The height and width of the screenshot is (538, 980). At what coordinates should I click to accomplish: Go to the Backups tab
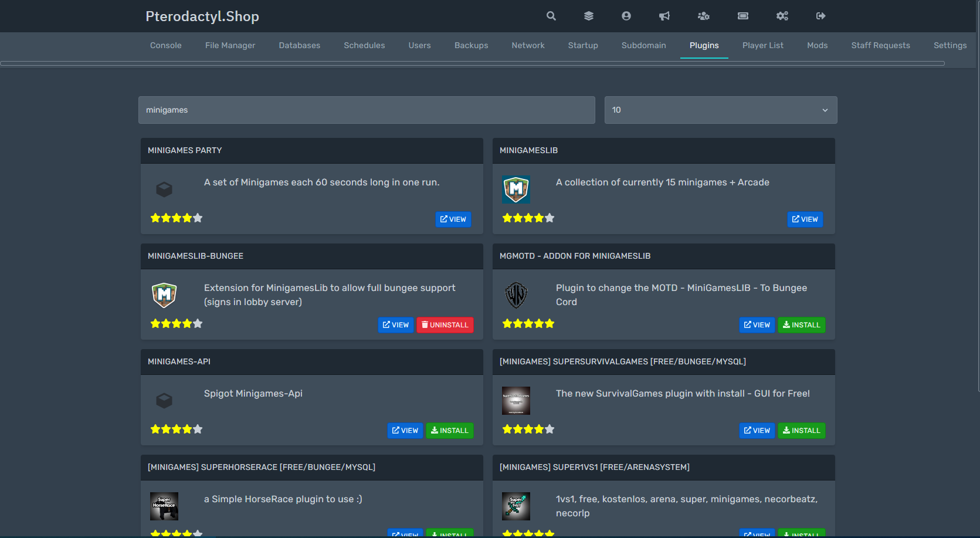[471, 46]
